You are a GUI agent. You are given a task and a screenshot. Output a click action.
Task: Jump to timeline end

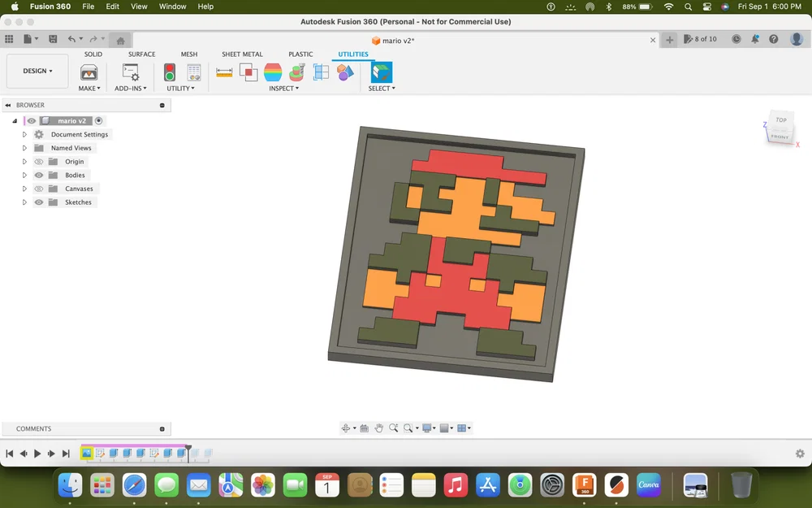66,454
